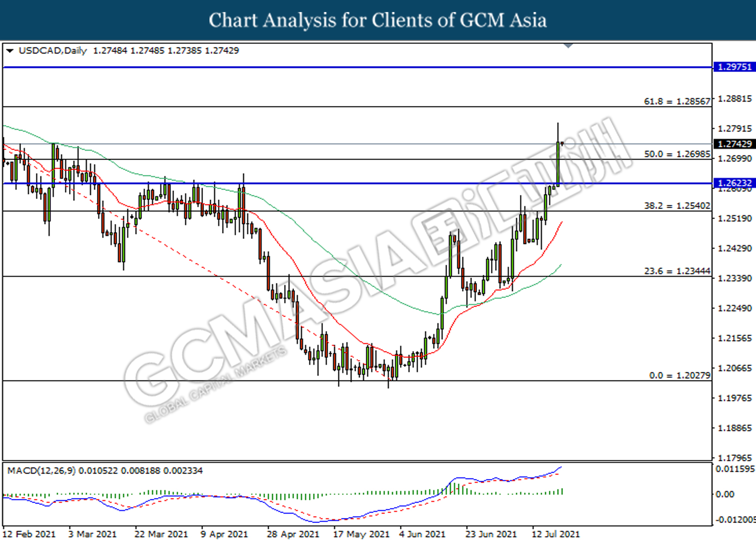Click the 28 Apr 2021 date label
This screenshot has width=756, height=540.
[293, 534]
